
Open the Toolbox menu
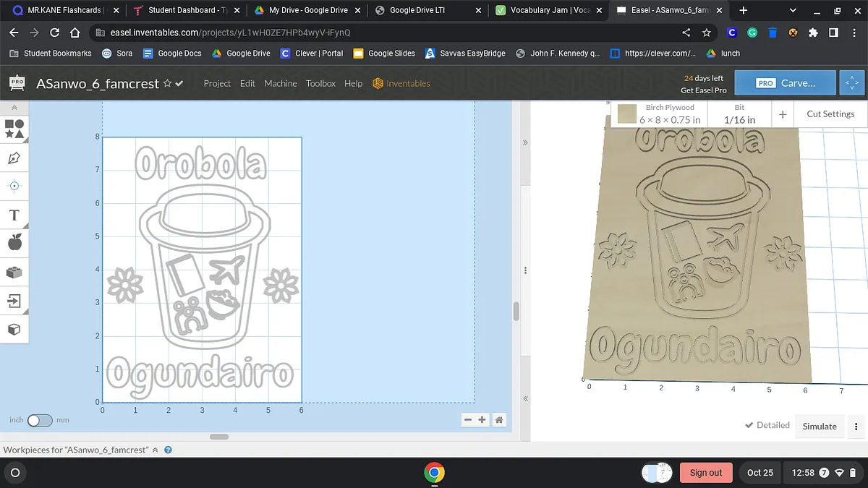click(320, 84)
